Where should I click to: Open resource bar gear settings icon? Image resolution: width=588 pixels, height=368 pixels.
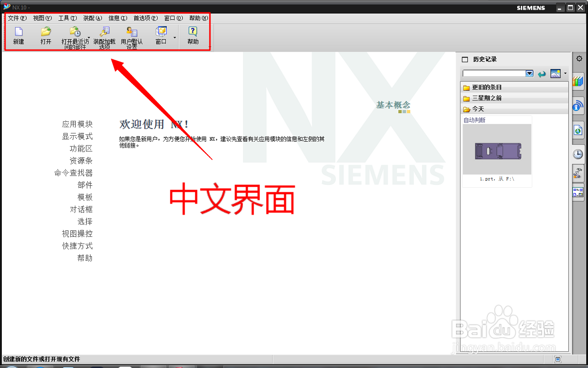[579, 59]
